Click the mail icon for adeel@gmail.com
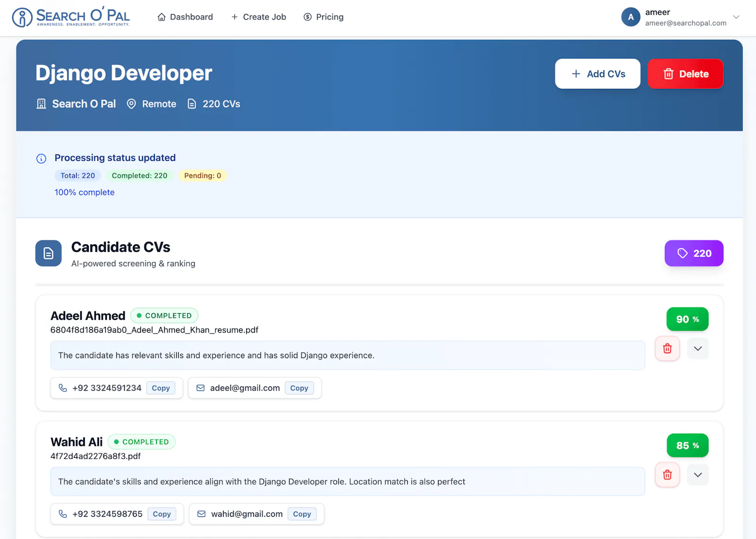The height and width of the screenshot is (539, 756). [201, 388]
